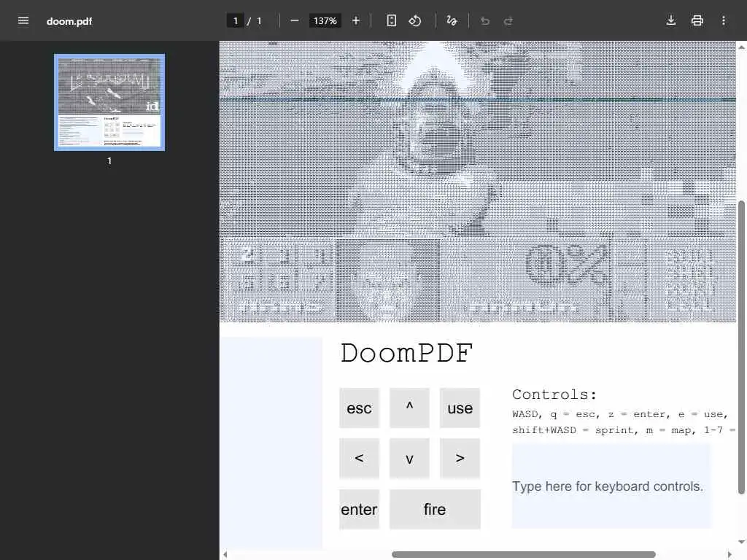Print the document
The image size is (747, 560).
(697, 20)
